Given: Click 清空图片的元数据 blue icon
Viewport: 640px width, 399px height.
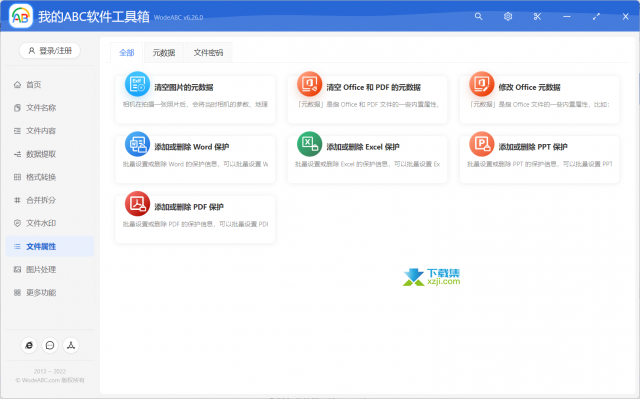Looking at the screenshot, I should (x=137, y=84).
